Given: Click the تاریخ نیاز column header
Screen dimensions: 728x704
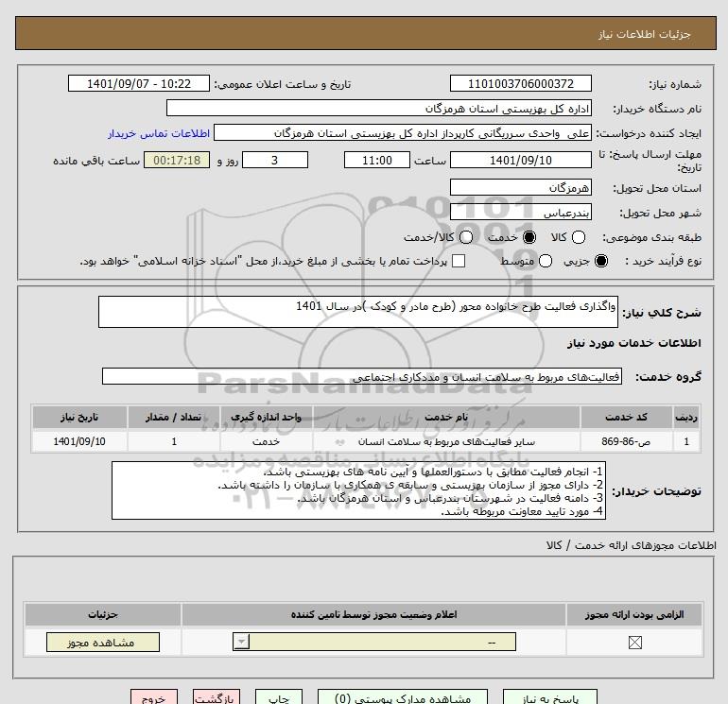Looking at the screenshot, I should 79,417.
